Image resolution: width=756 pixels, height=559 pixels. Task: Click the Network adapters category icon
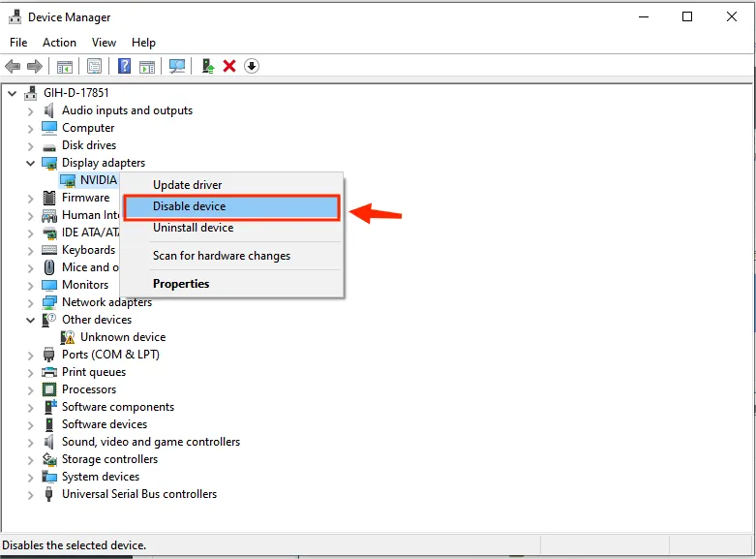tap(49, 302)
